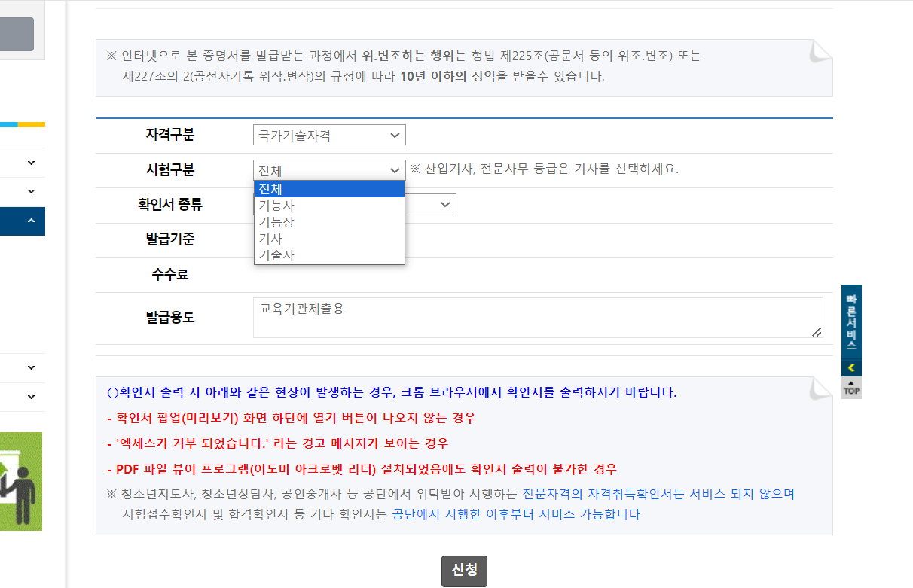Click the green event banner image
This screenshot has width=913, height=588.
pos(20,480)
